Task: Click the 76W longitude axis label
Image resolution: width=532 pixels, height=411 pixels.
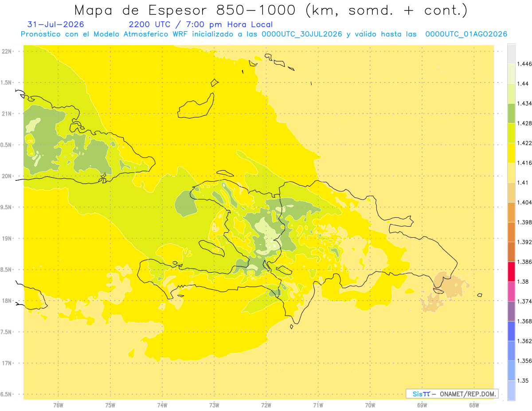Action: click(58, 405)
